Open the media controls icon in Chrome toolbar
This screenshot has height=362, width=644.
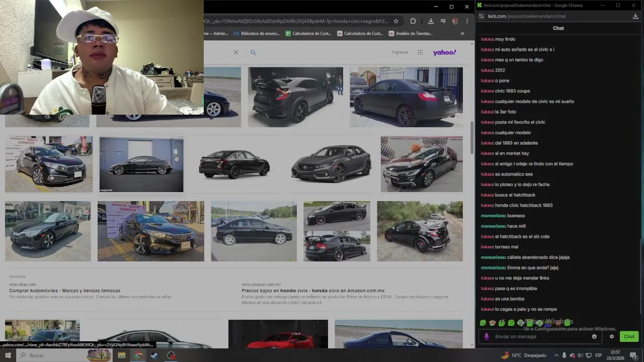click(x=443, y=21)
